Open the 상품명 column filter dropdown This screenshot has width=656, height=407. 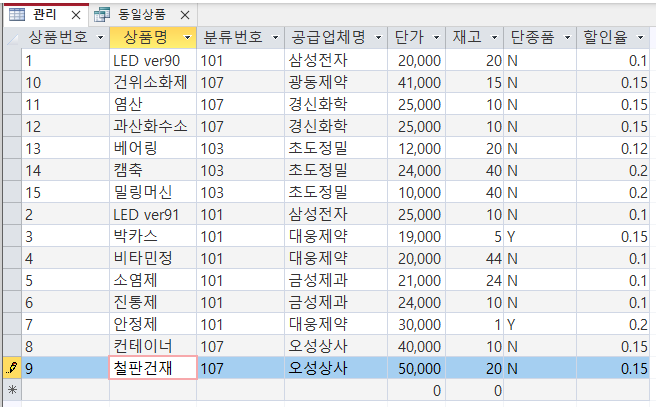coord(187,38)
